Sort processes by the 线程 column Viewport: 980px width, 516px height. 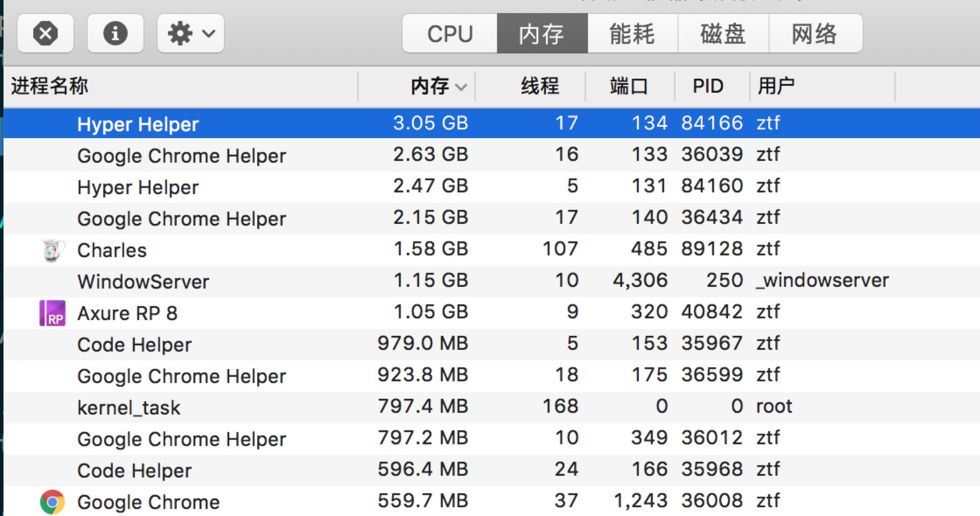[x=540, y=86]
